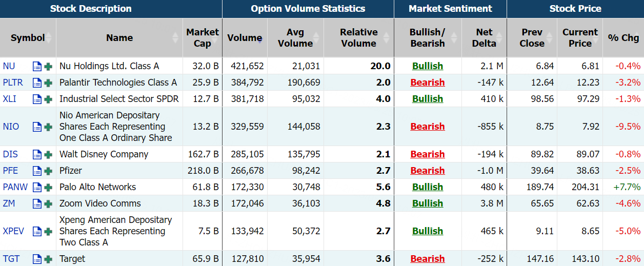Click the green plus beside XLI
Image resolution: width=644 pixels, height=266 pixels.
coord(48,99)
